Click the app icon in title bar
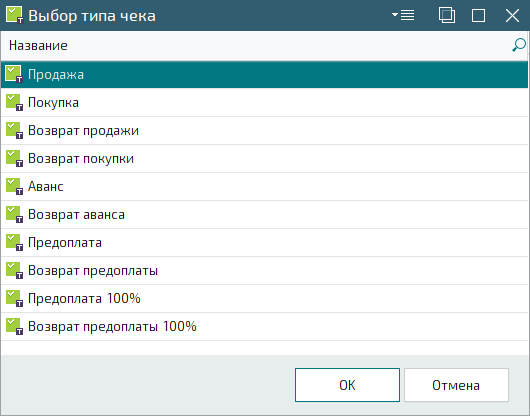Image resolution: width=530 pixels, height=416 pixels. click(x=15, y=15)
